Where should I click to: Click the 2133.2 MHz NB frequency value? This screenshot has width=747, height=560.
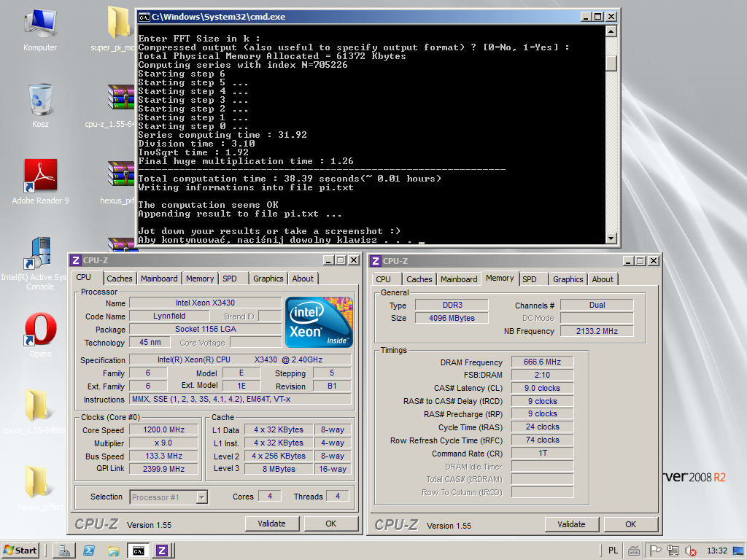coord(597,332)
